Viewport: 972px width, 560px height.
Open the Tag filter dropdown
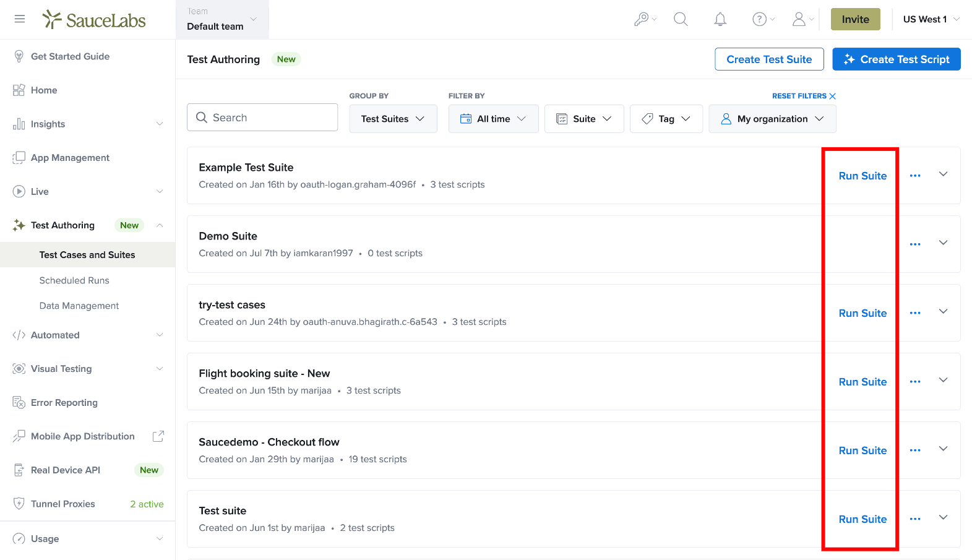[666, 119]
